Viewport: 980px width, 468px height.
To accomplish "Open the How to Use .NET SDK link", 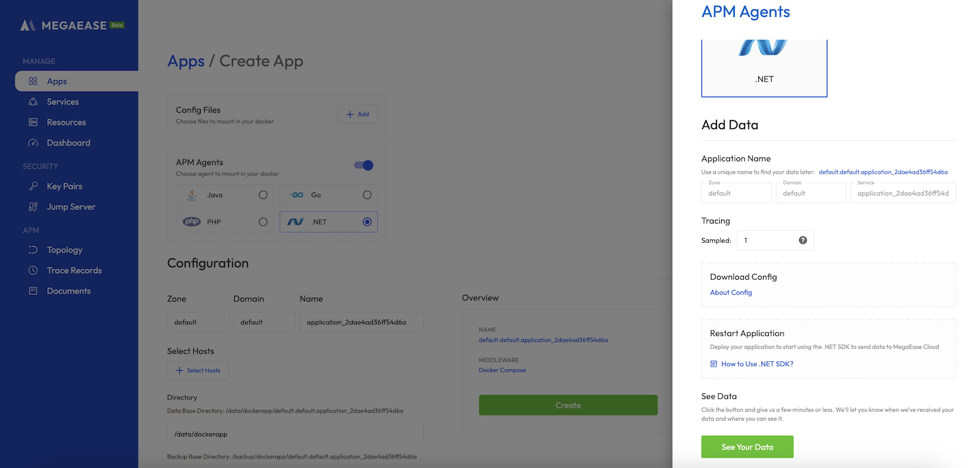I will (757, 364).
